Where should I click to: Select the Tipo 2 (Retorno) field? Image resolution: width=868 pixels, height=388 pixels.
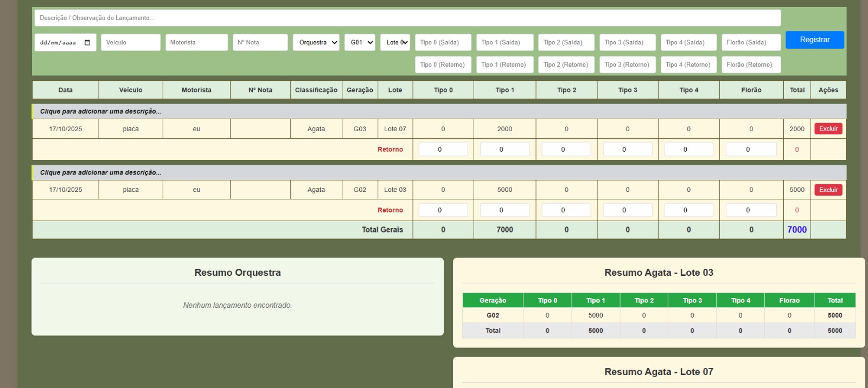coord(566,64)
